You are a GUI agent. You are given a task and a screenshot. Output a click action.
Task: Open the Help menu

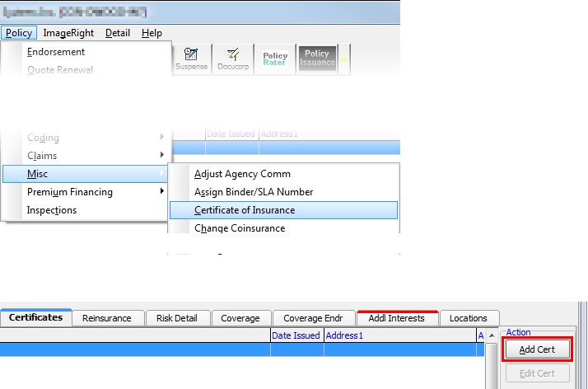(152, 33)
